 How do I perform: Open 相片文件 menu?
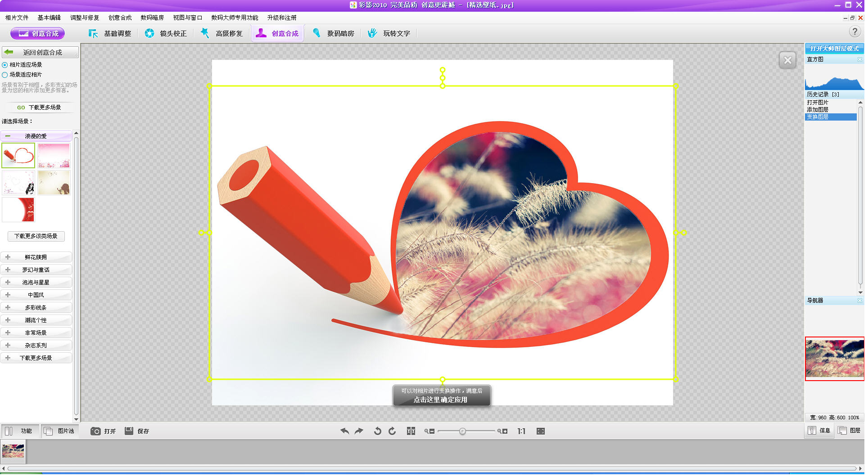[x=17, y=18]
